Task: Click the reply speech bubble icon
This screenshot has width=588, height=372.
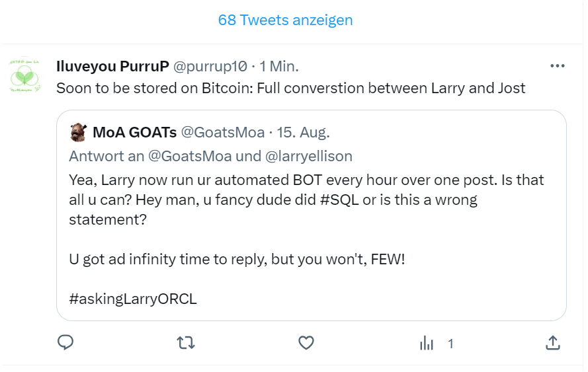Action: [65, 343]
